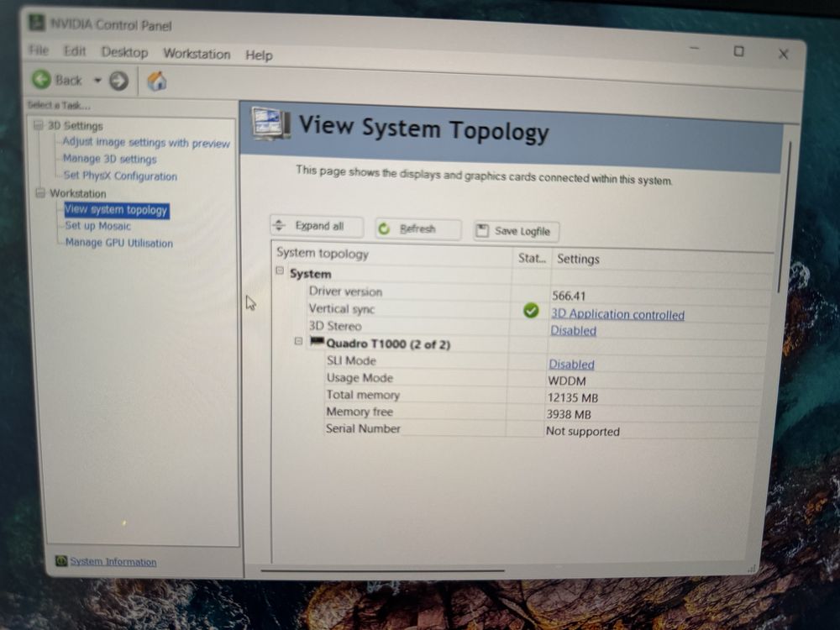Click the Forward arrow icon
This screenshot has height=630, width=840.
click(x=119, y=81)
